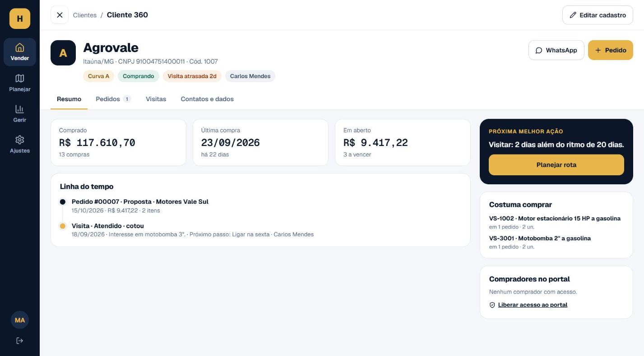The image size is (644, 356).
Task: Open the Contatos e dados tab
Action: tap(207, 99)
